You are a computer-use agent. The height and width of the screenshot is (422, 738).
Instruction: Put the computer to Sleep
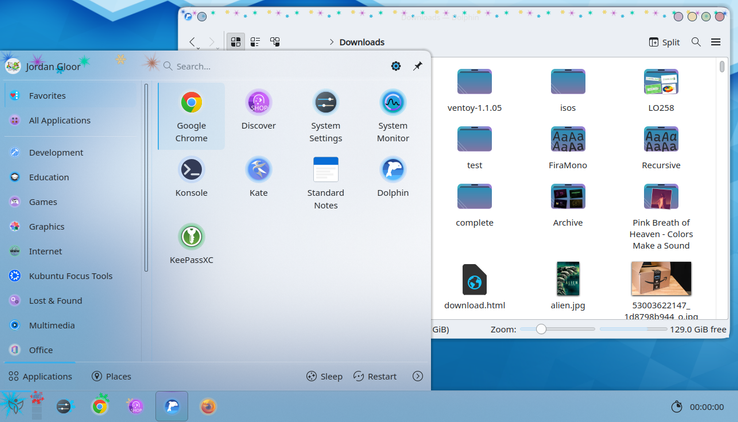324,376
